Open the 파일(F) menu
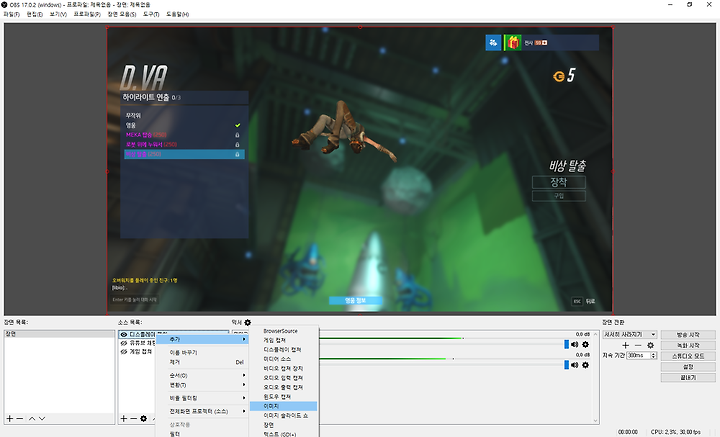The height and width of the screenshot is (437, 720). coord(11,14)
